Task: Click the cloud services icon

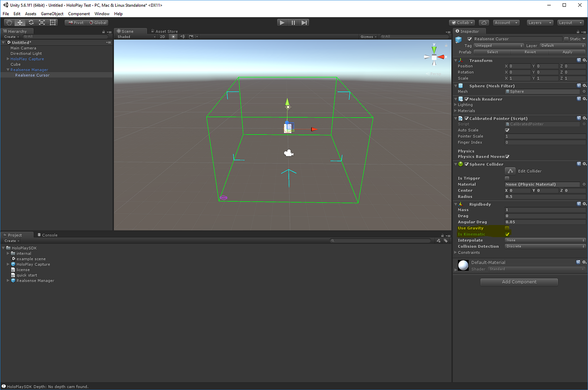Action: coord(484,22)
